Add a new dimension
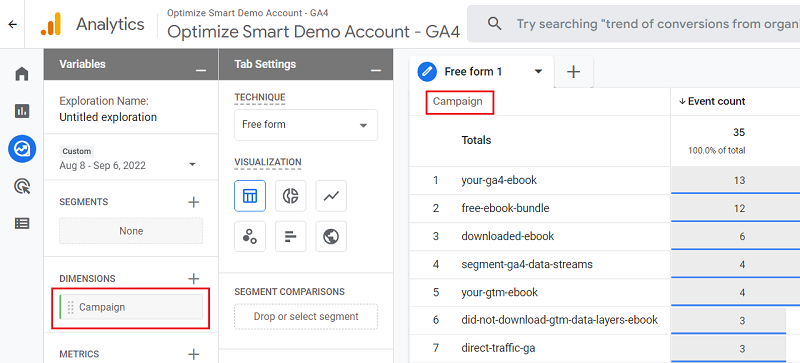Screen dimensions: 800x363 click(193, 279)
